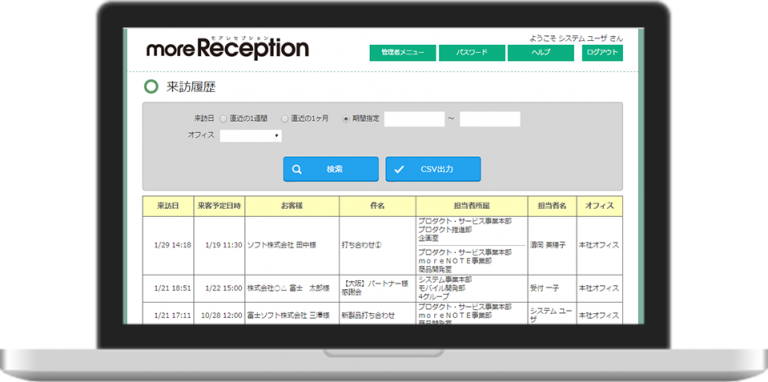This screenshot has width=768, height=382.
Task: Open the ヘルプ page
Action: 541,53
